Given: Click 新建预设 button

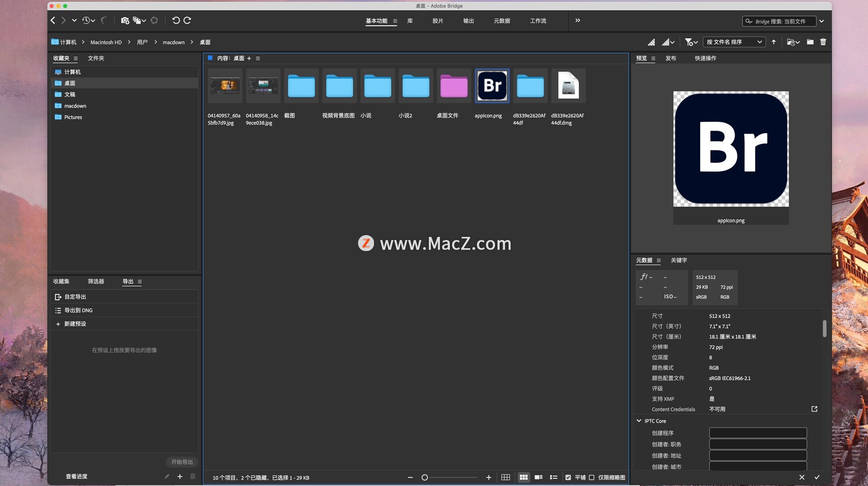Looking at the screenshot, I should [x=124, y=324].
